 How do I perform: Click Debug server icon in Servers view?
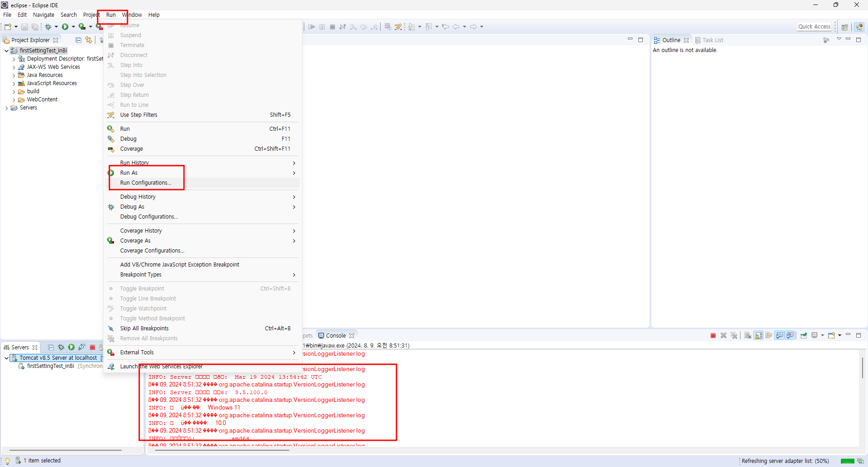tap(61, 348)
